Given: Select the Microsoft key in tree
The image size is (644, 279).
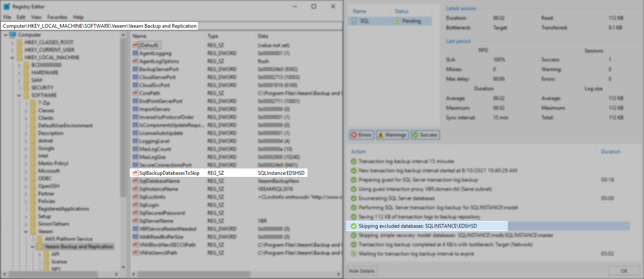Looking at the screenshot, I should pyautogui.click(x=49, y=171).
